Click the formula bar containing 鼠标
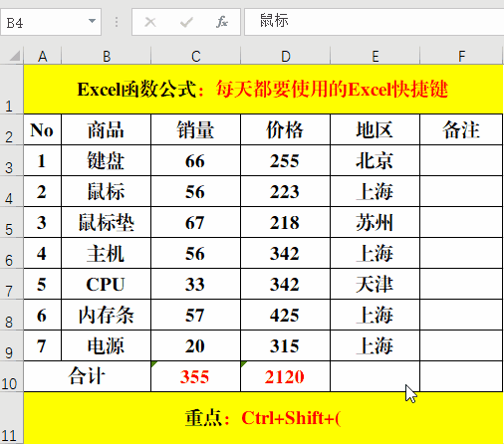Image resolution: width=504 pixels, height=444 pixels. (375, 22)
